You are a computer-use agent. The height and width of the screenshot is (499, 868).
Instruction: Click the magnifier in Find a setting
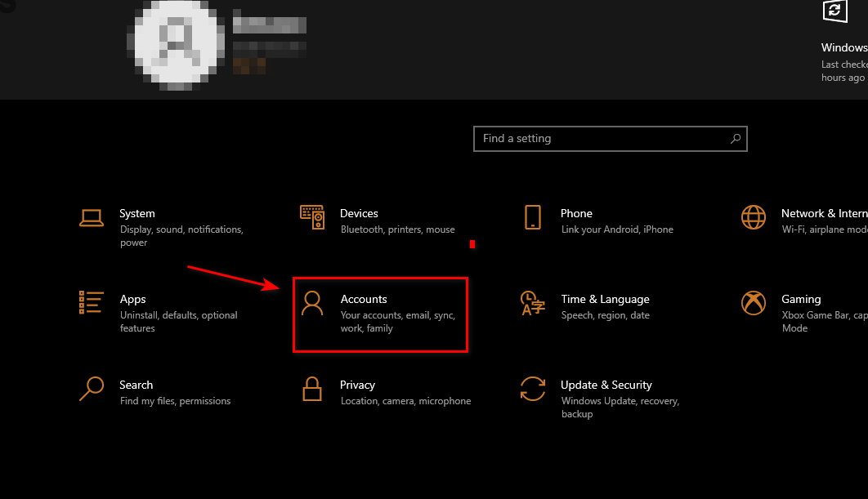pos(735,139)
